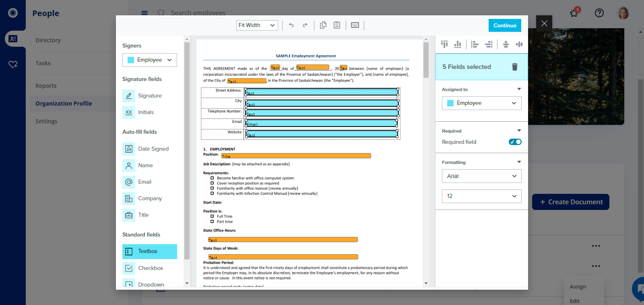This screenshot has height=305, width=644.
Task: Delete the 5 selected fields
Action: 515,67
